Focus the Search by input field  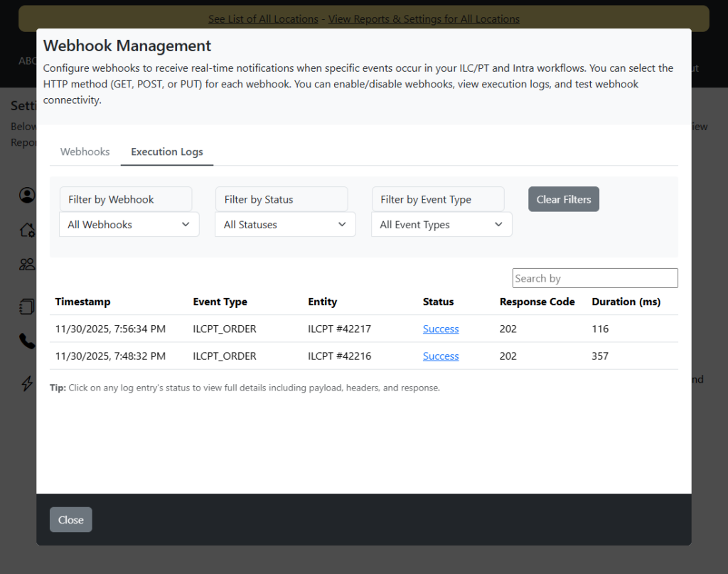[595, 278]
